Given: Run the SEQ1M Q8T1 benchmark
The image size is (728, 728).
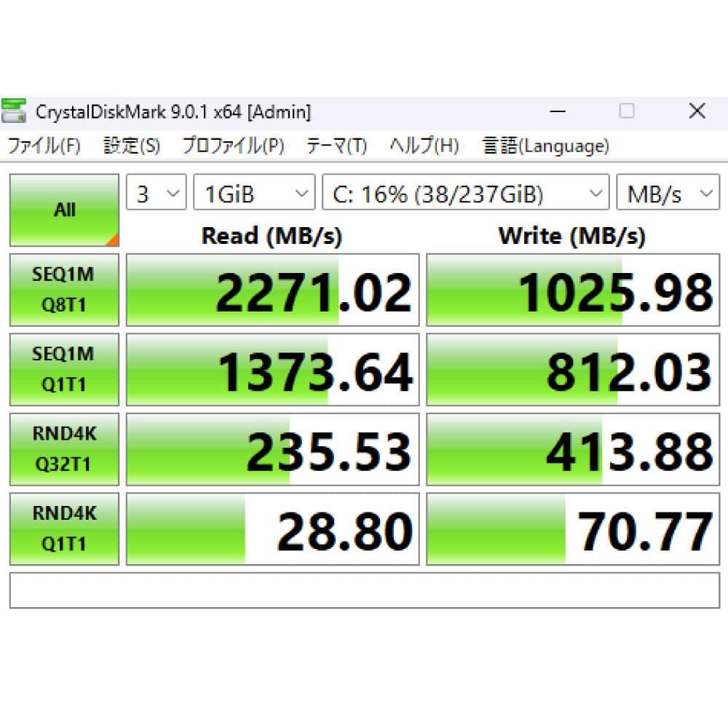Looking at the screenshot, I should [x=63, y=289].
